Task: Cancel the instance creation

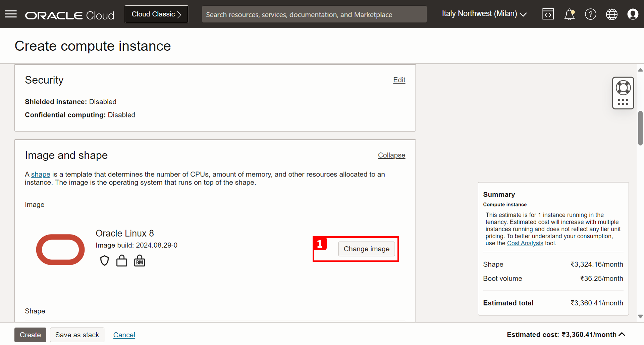Action: point(124,335)
